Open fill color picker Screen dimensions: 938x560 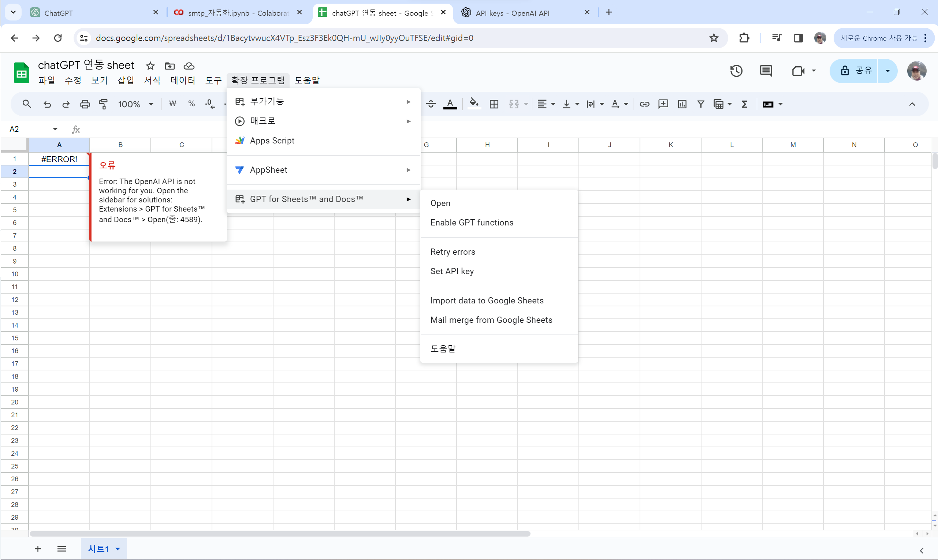[474, 104]
